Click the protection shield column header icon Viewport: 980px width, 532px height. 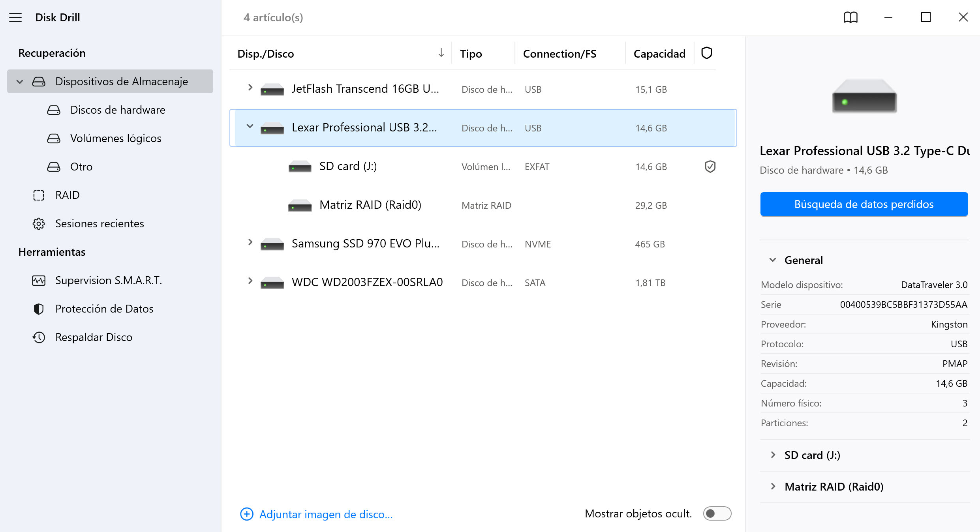(706, 53)
